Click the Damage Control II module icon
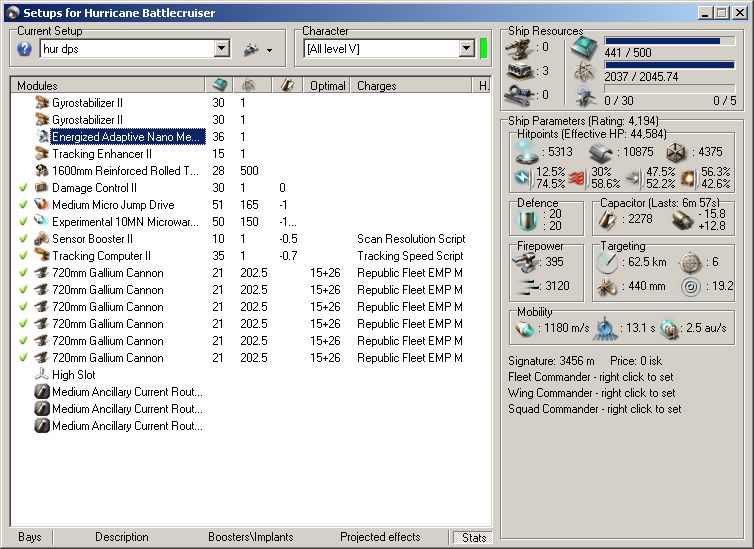The height and width of the screenshot is (549, 754). (42, 188)
